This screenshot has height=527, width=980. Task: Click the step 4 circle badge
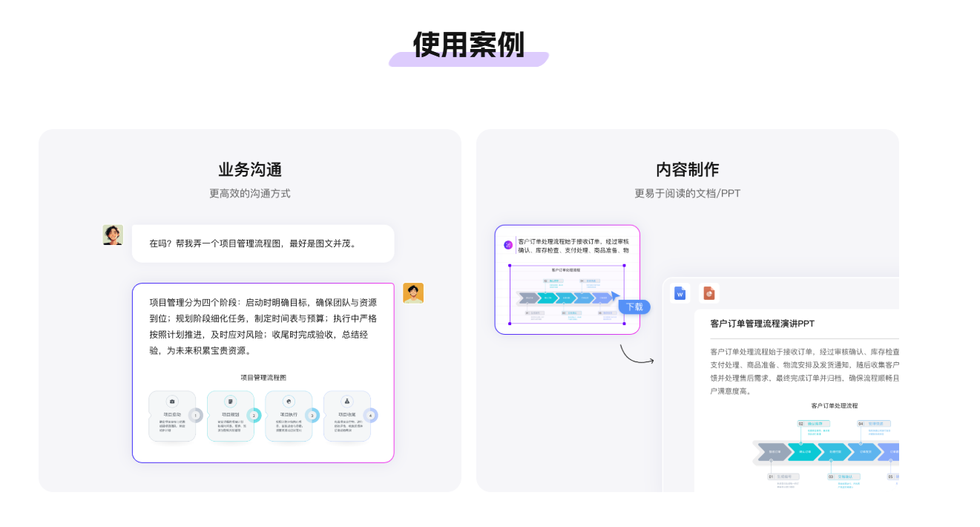(371, 416)
